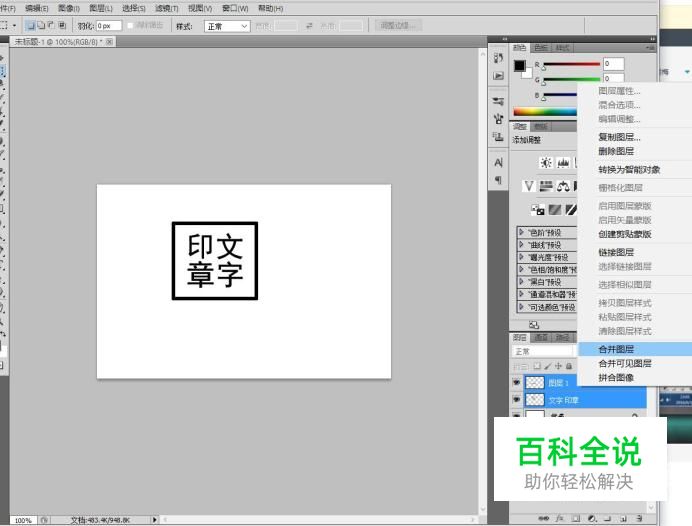The width and height of the screenshot is (692, 526).
Task: Toggle the anti-alias checkbox
Action: click(130, 26)
